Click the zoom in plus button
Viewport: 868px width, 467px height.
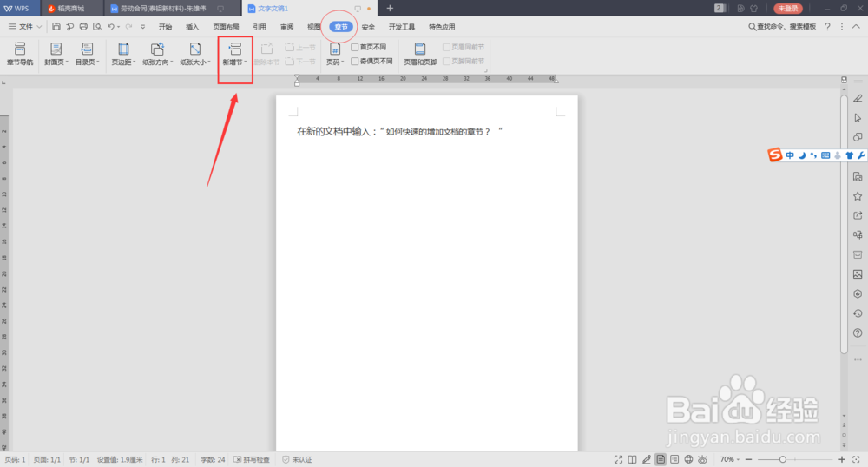[x=842, y=460]
